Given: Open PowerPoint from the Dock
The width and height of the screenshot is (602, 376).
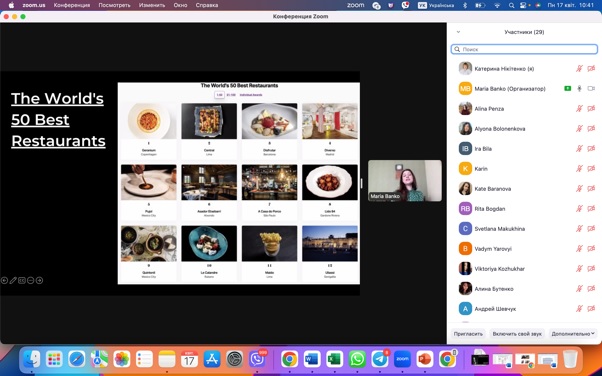Looking at the screenshot, I should click(425, 359).
